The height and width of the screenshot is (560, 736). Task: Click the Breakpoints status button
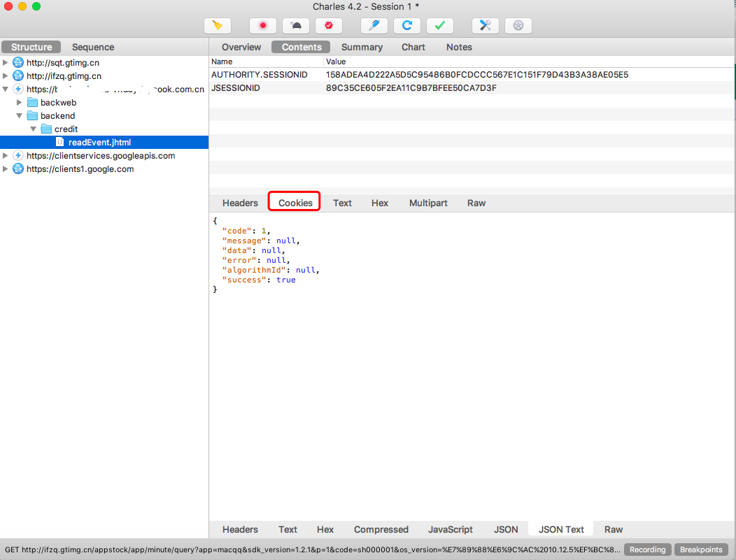point(701,550)
